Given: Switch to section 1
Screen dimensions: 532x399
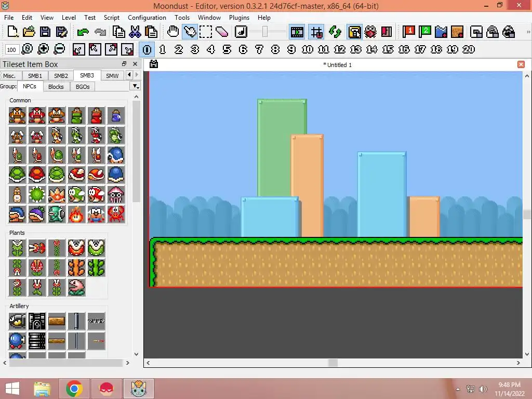Looking at the screenshot, I should 163,49.
